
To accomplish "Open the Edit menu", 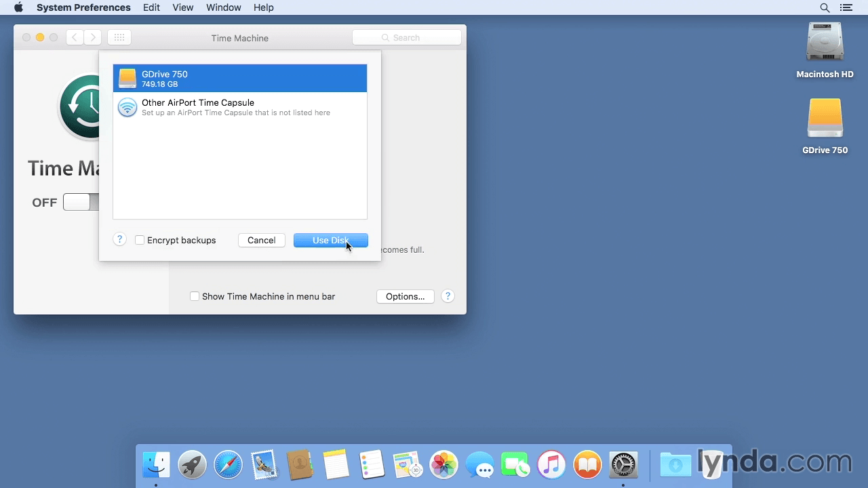I will click(151, 7).
